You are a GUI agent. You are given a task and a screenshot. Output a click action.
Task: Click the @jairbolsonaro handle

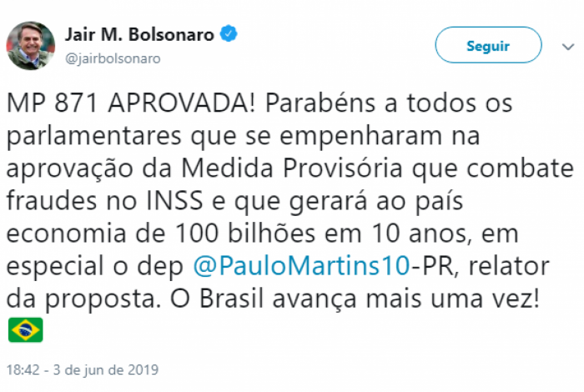113,58
